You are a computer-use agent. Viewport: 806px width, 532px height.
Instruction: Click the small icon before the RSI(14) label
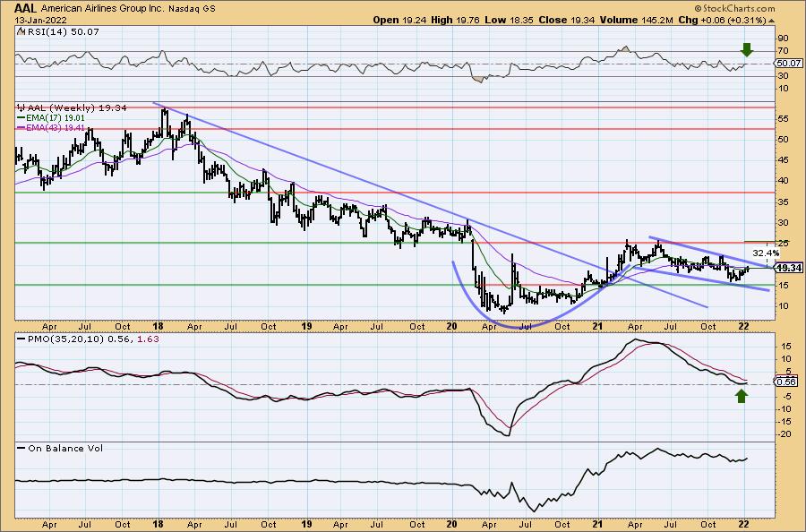(x=20, y=31)
